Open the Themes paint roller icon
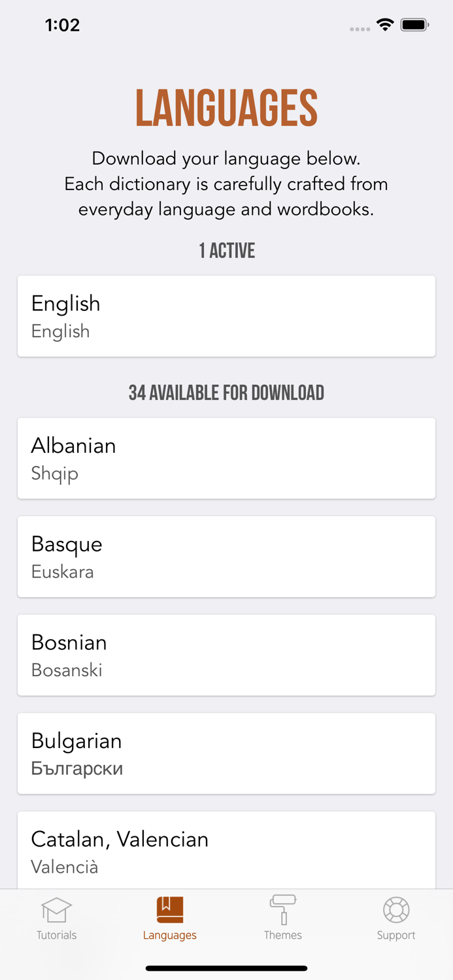The image size is (453, 980). tap(282, 909)
